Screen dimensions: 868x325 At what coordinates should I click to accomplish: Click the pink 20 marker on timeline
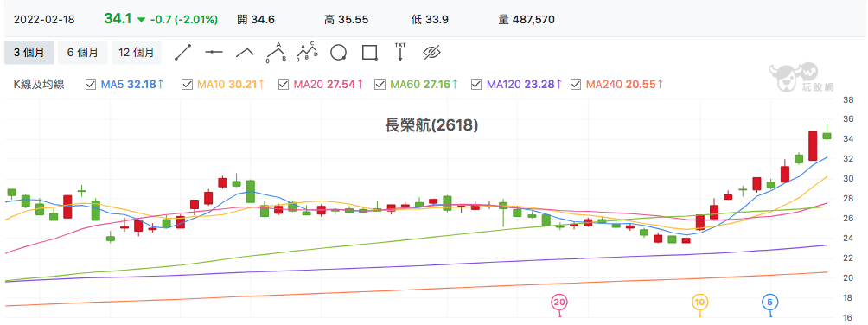click(x=559, y=303)
